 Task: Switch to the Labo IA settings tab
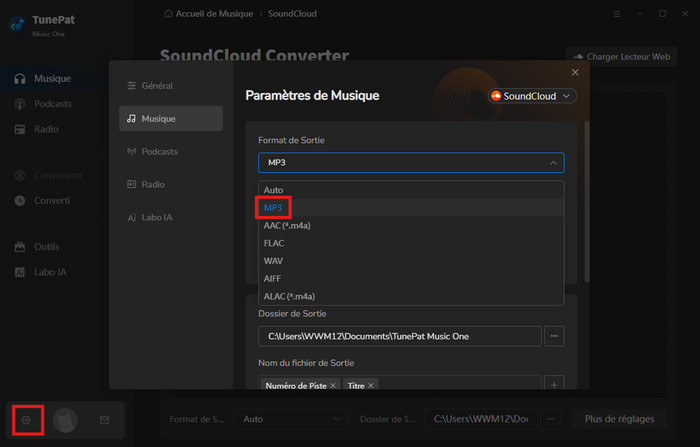click(x=171, y=217)
